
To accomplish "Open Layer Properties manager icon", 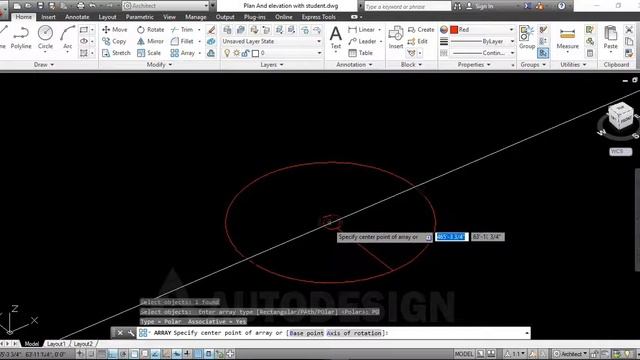I will 227,30.
